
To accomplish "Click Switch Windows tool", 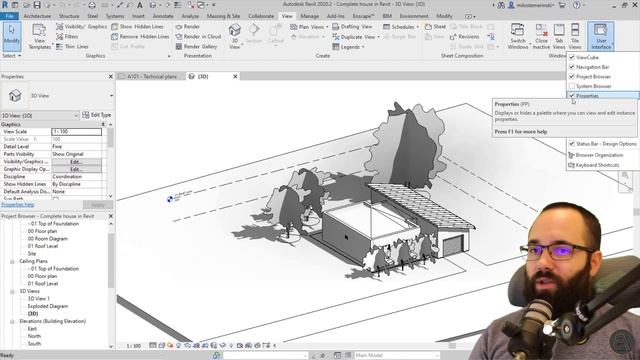I will tap(518, 36).
